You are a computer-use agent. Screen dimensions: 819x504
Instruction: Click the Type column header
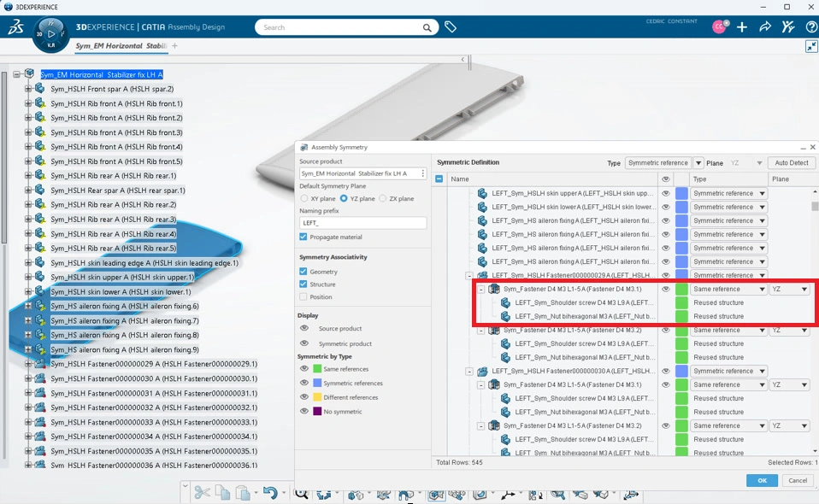click(699, 179)
